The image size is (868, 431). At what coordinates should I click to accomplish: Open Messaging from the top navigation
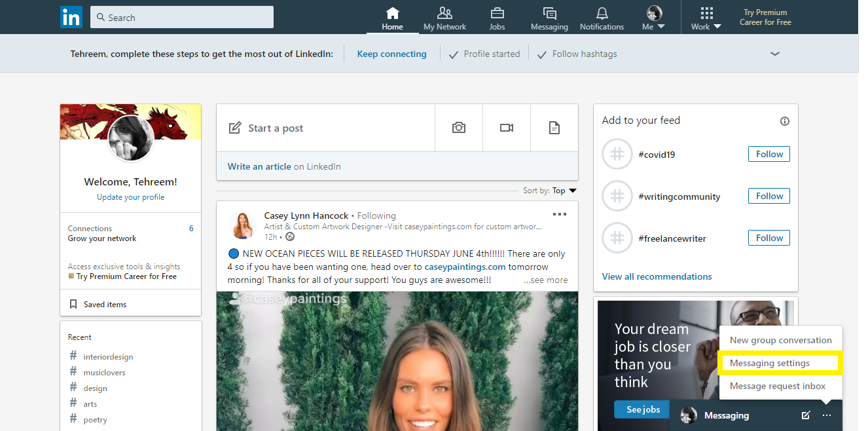pos(549,18)
